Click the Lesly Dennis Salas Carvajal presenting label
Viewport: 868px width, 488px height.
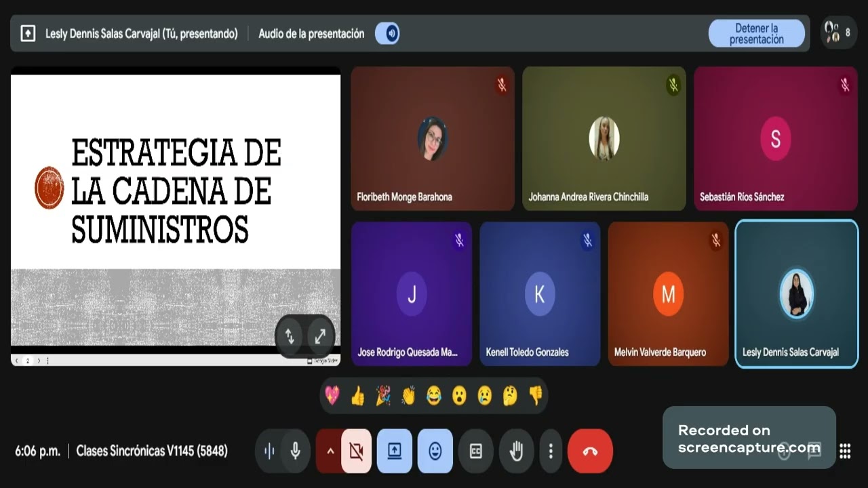point(142,33)
